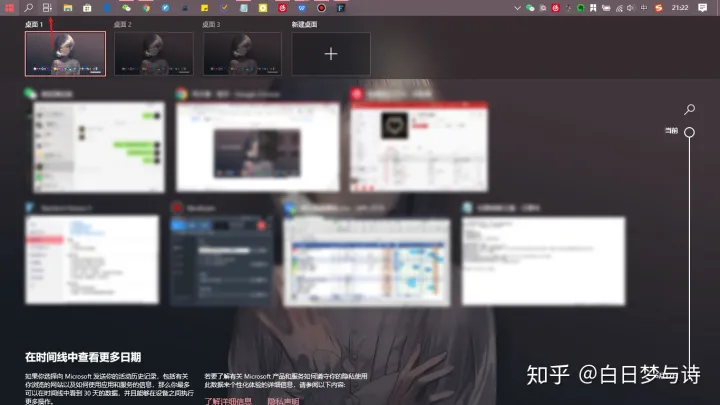Open the Action Center notification icon
This screenshot has width=720, height=405.
703,8
